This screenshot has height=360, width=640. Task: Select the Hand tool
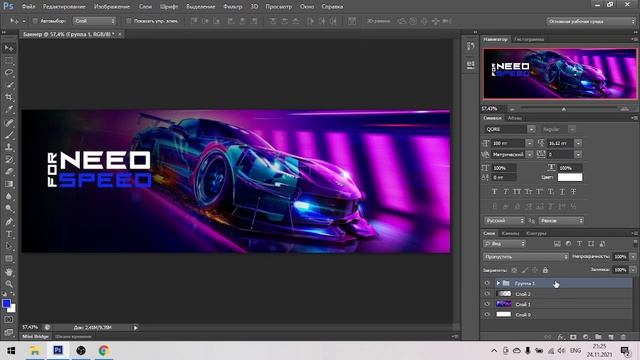click(9, 272)
